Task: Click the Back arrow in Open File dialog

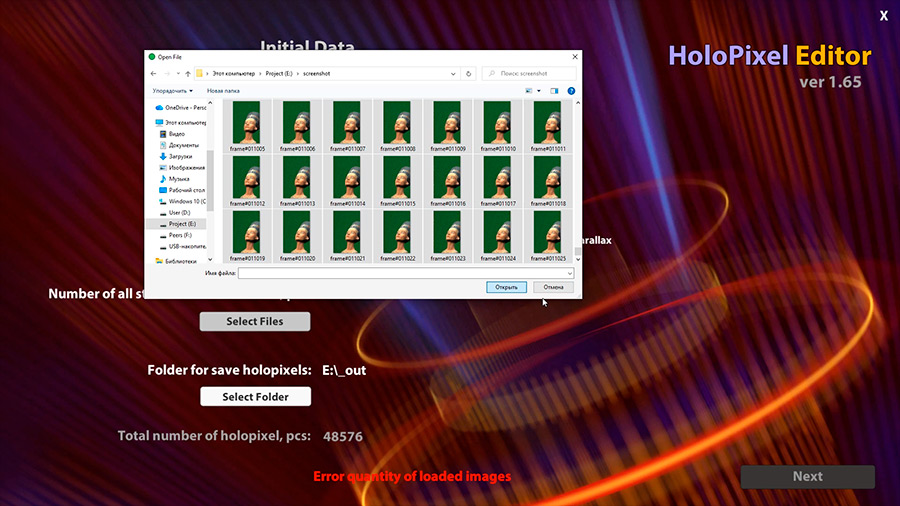Action: coord(153,73)
